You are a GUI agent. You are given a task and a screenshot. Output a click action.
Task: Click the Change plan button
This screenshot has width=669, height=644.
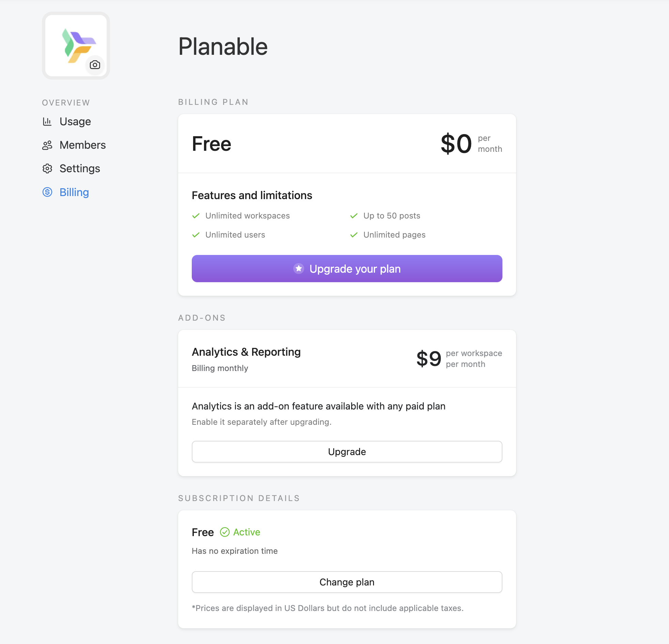pyautogui.click(x=347, y=582)
